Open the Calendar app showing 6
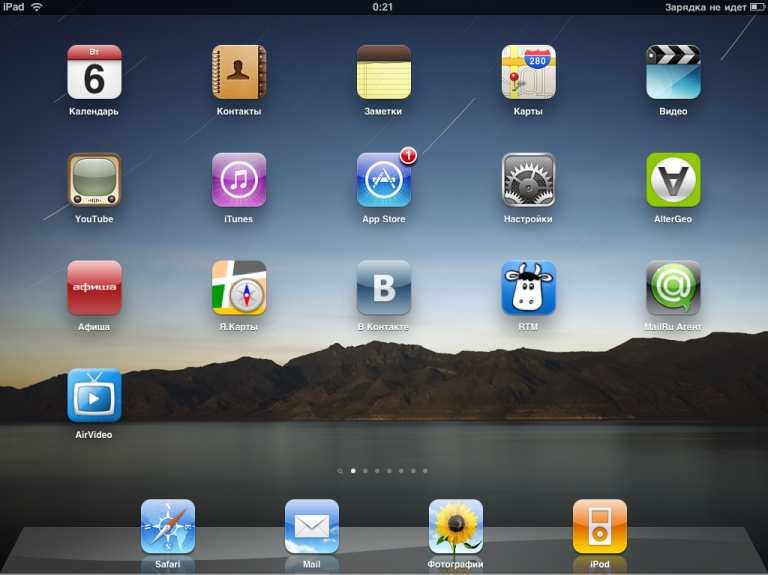 [x=94, y=72]
